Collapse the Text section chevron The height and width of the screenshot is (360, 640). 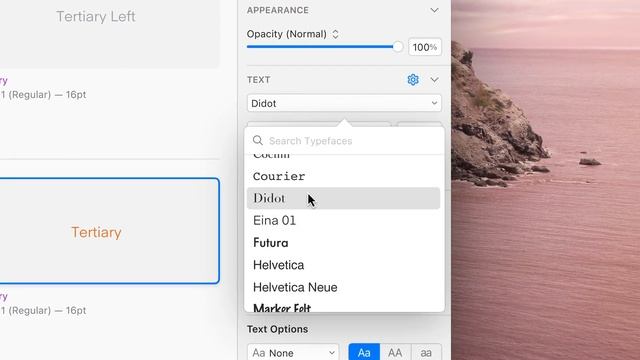point(434,80)
